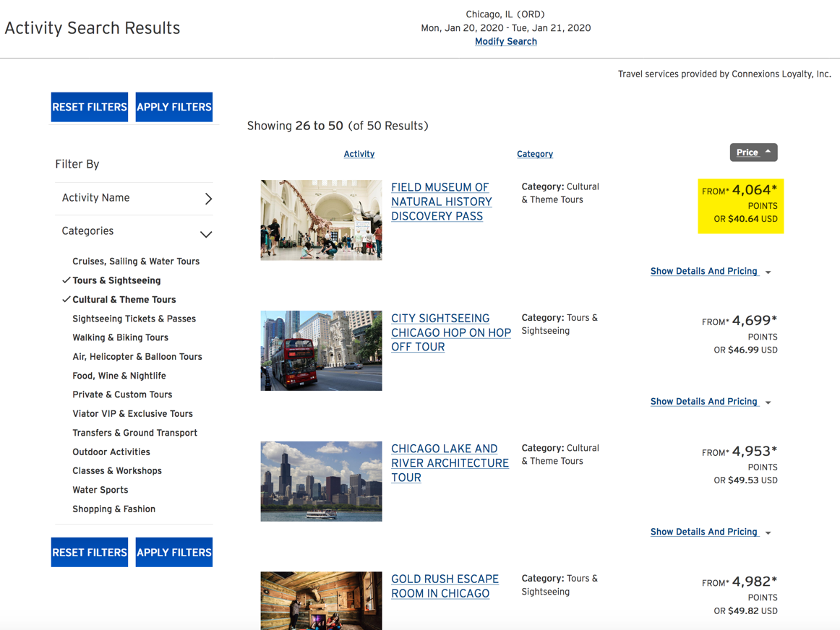Show Details And Pricing for Field Museum
840x630 pixels.
coord(704,271)
